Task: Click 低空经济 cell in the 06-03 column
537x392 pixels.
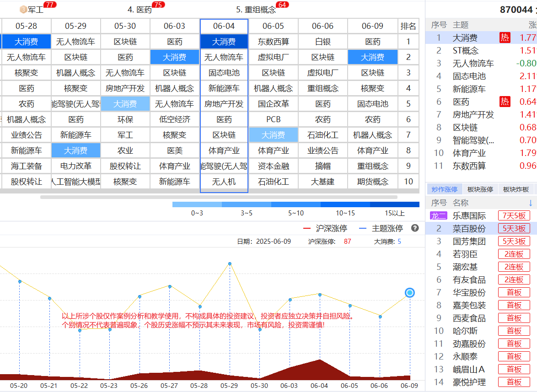Action: (175, 119)
